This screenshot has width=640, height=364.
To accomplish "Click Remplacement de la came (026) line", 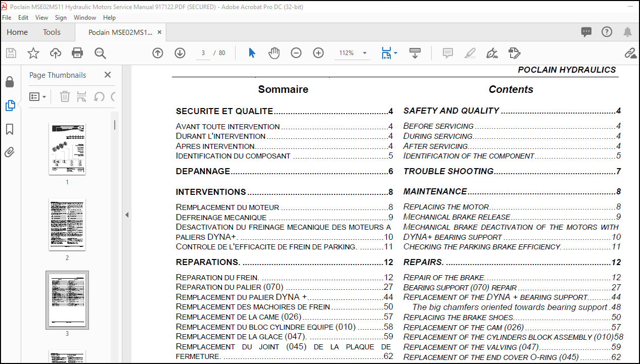I will pyautogui.click(x=284, y=317).
